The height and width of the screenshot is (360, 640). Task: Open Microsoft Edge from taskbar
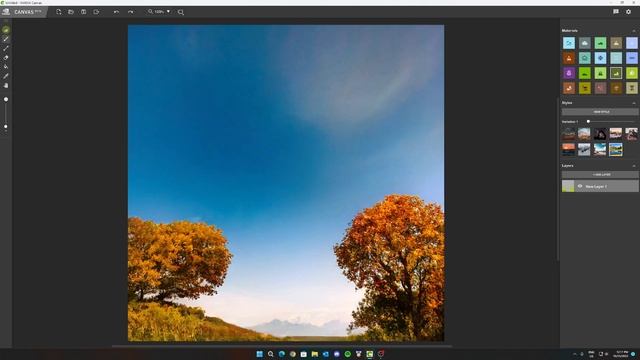click(x=282, y=354)
